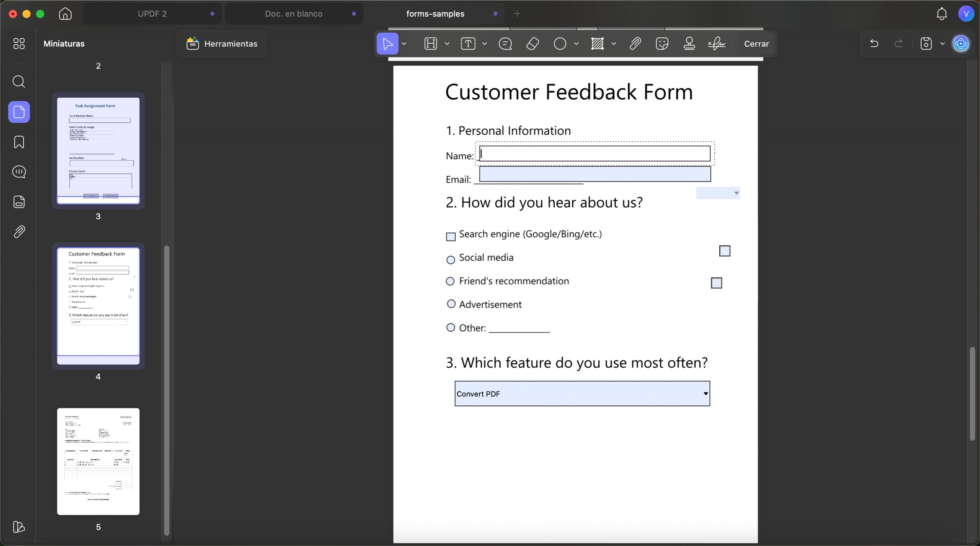
Task: Select the sticker tool icon
Action: (x=662, y=44)
